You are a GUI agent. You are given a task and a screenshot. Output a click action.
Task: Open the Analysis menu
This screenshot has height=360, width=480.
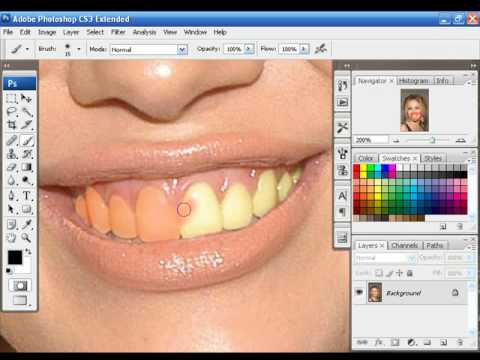144,32
